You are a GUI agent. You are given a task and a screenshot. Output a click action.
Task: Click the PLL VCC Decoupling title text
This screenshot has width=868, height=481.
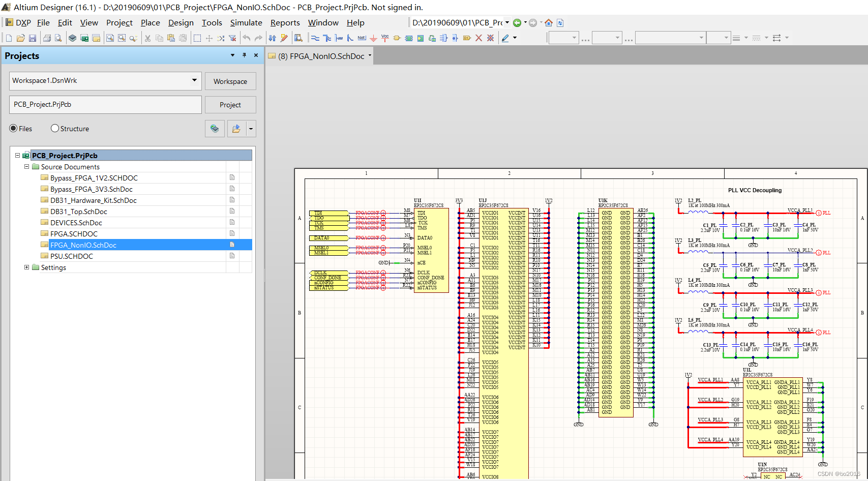click(x=755, y=190)
